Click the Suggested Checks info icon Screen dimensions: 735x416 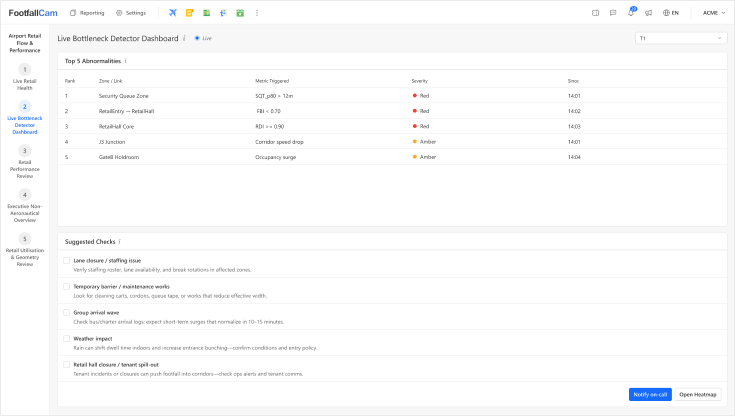tap(120, 242)
